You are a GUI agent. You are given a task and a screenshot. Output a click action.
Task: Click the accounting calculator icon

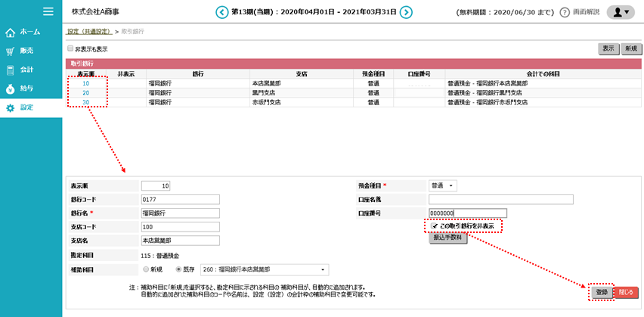(11, 70)
